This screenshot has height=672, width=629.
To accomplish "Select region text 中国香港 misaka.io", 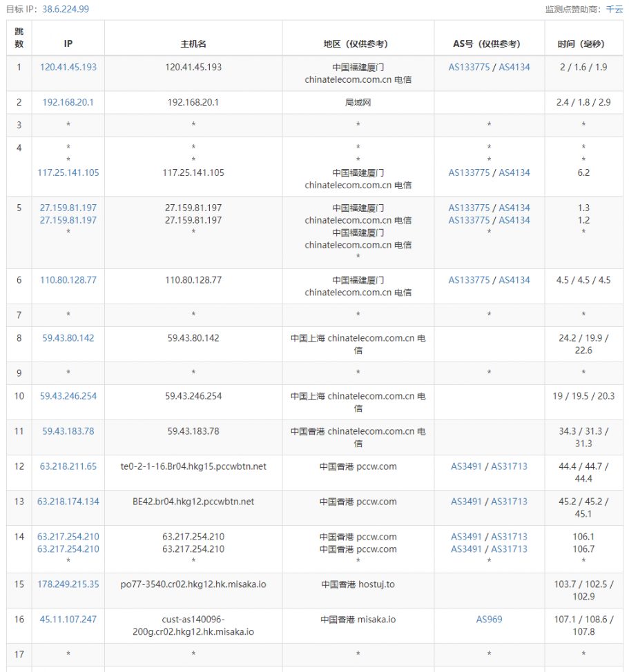I will 358,619.
